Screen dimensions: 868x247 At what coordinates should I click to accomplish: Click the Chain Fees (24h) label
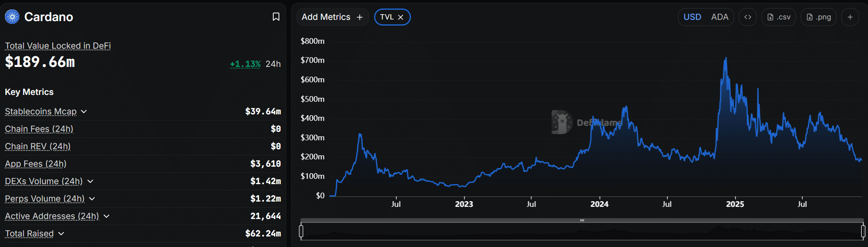coord(39,129)
